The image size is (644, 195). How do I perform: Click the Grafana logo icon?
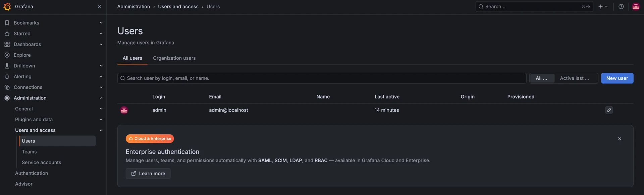click(x=7, y=7)
